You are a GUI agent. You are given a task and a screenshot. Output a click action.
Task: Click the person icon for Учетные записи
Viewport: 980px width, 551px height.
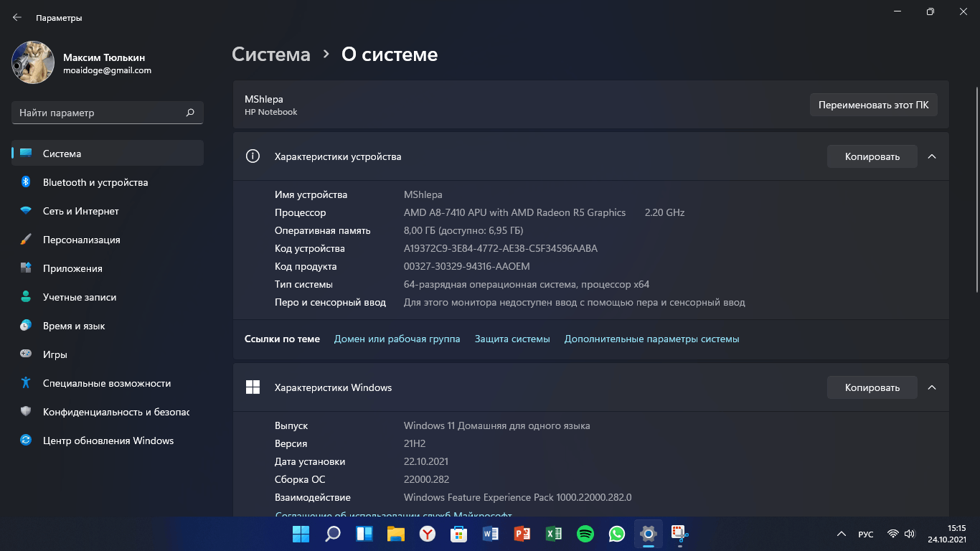26,297
